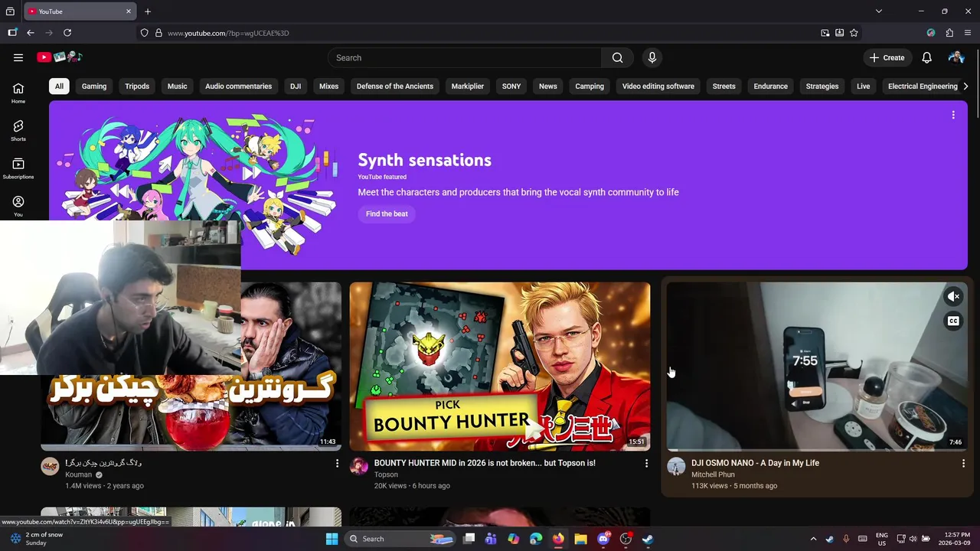980x551 pixels.
Task: Go to Home in the sidebar
Action: pos(18,93)
